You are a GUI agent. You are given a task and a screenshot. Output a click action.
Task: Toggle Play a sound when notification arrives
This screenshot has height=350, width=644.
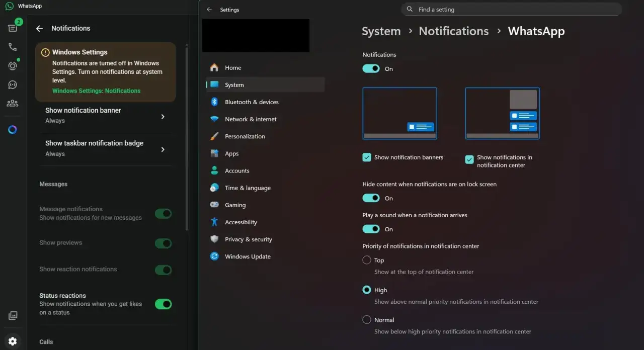[371, 229]
